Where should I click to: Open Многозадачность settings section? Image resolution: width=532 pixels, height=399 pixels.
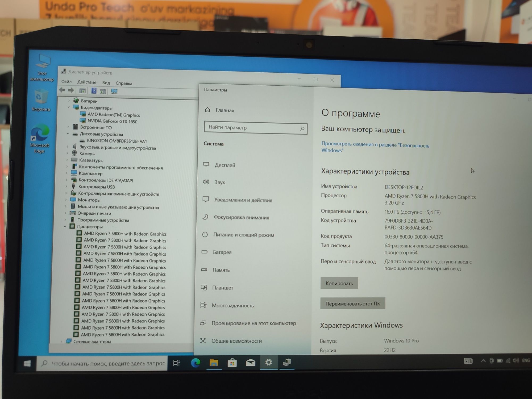click(227, 305)
